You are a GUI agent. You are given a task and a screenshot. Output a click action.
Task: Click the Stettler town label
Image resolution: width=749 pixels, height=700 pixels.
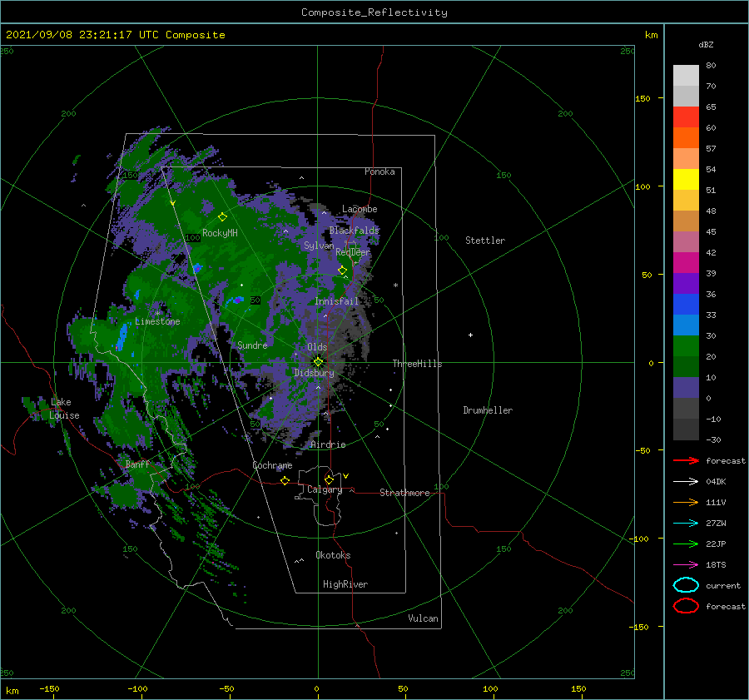485,241
